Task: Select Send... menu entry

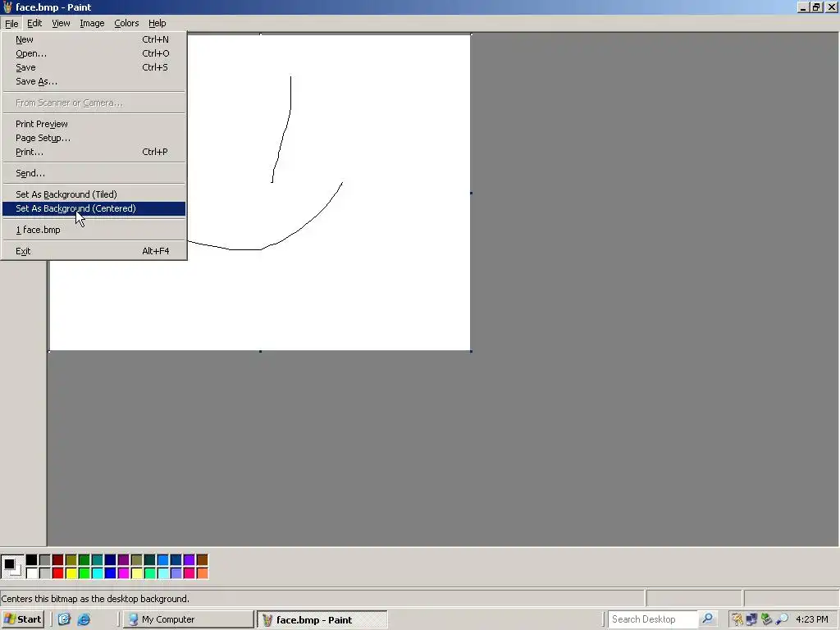Action: (94, 173)
